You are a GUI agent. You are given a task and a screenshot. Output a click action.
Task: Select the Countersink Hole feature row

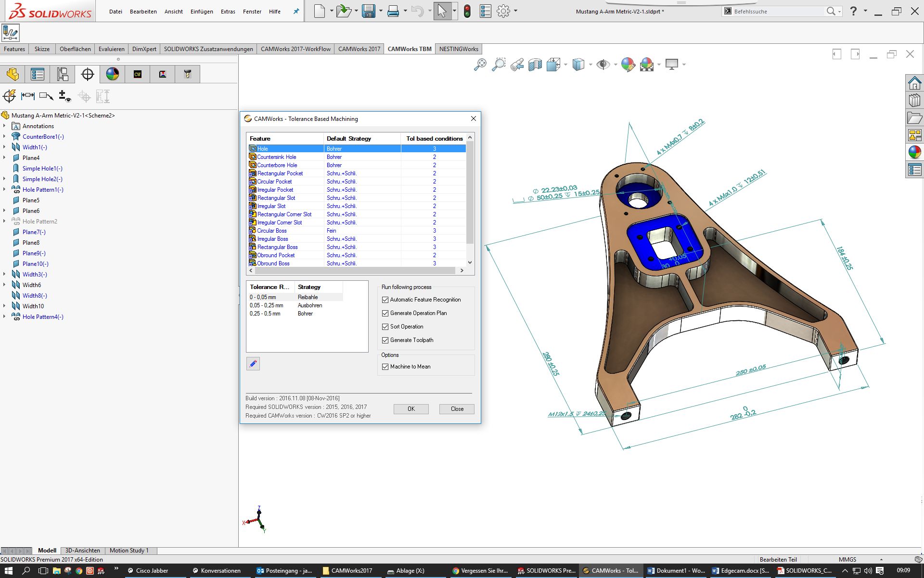point(357,157)
